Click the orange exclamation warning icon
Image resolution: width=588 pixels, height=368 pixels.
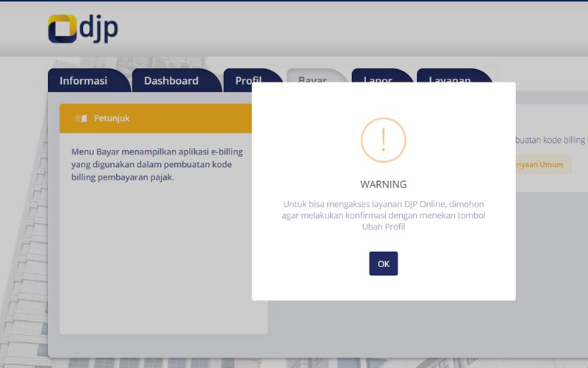(383, 140)
